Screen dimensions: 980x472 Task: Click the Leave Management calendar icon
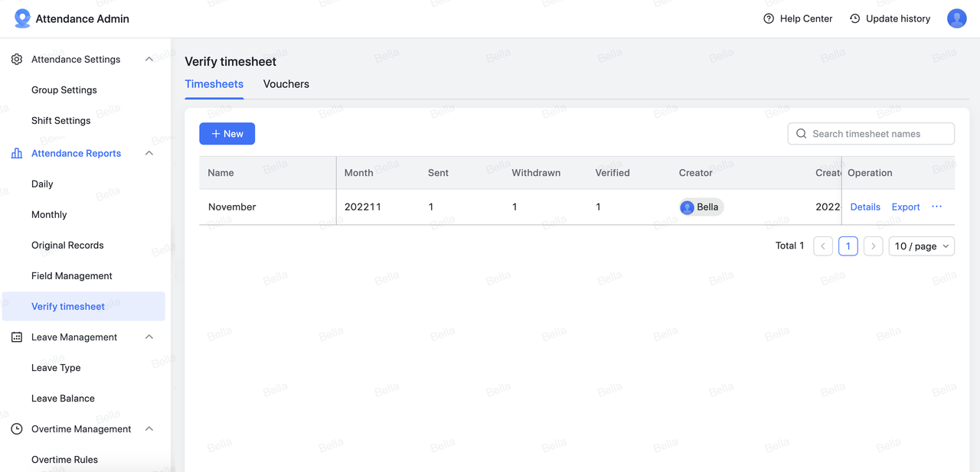tap(17, 337)
